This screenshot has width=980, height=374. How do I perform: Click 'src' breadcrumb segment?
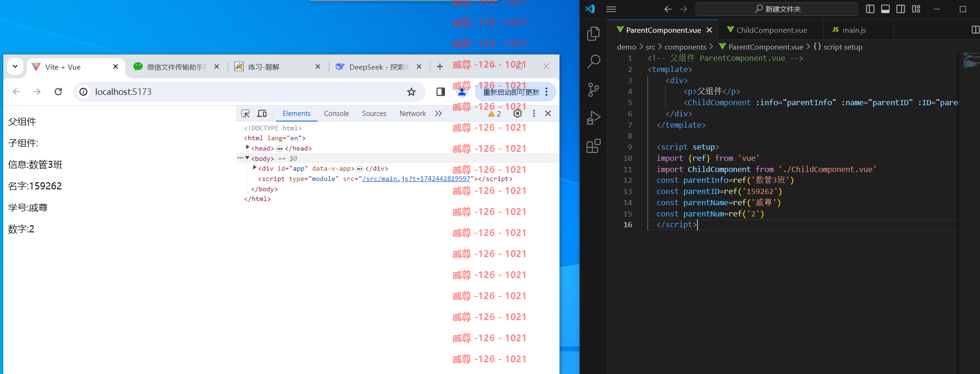click(650, 47)
